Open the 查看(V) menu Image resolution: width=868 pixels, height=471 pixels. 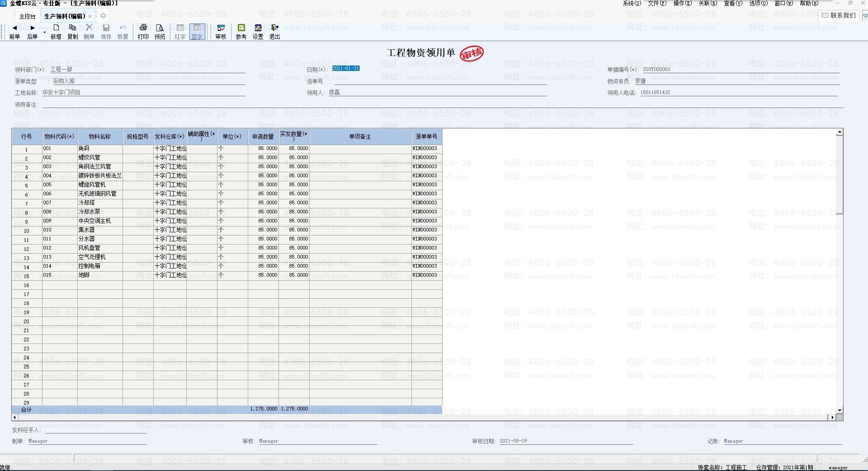coord(733,3)
